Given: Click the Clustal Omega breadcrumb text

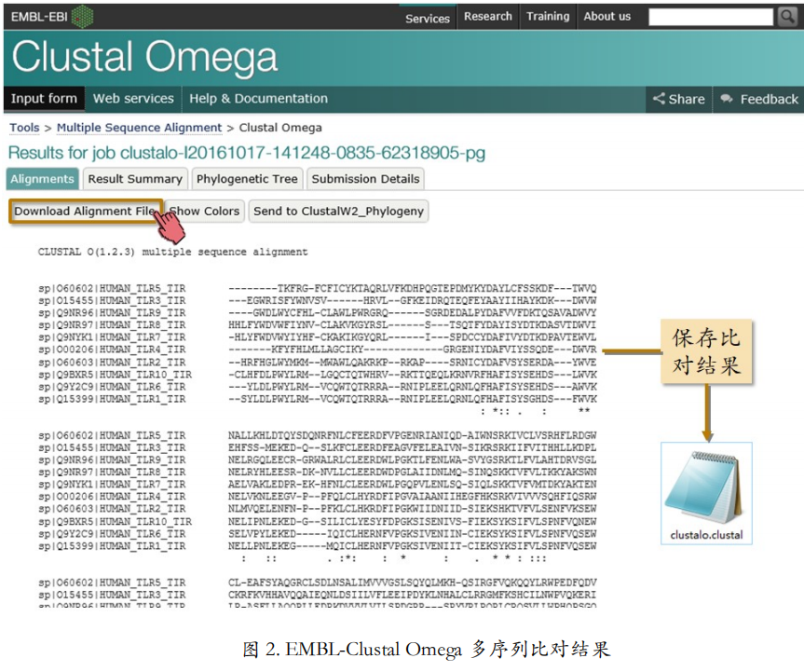Looking at the screenshot, I should (x=280, y=128).
